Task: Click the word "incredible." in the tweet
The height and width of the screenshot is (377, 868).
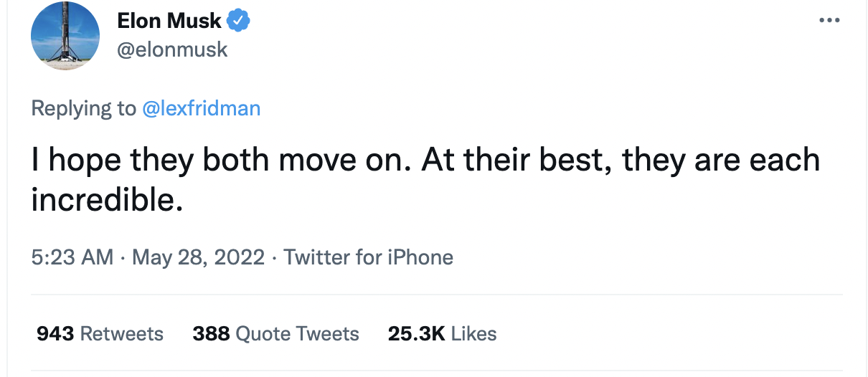Action: 103,200
